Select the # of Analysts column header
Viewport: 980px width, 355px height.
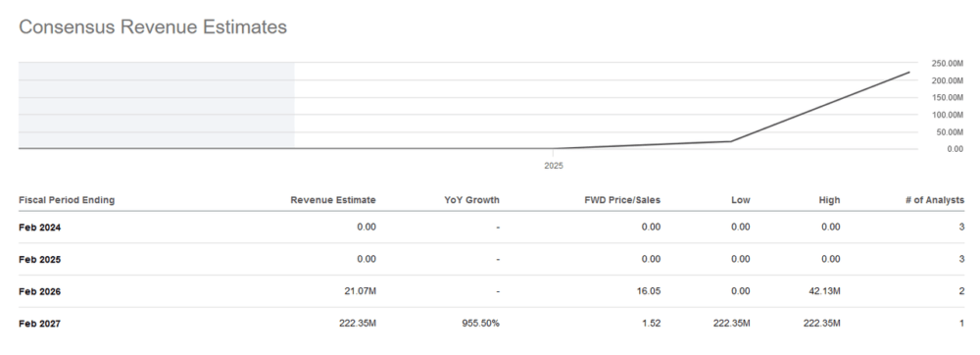pos(934,200)
